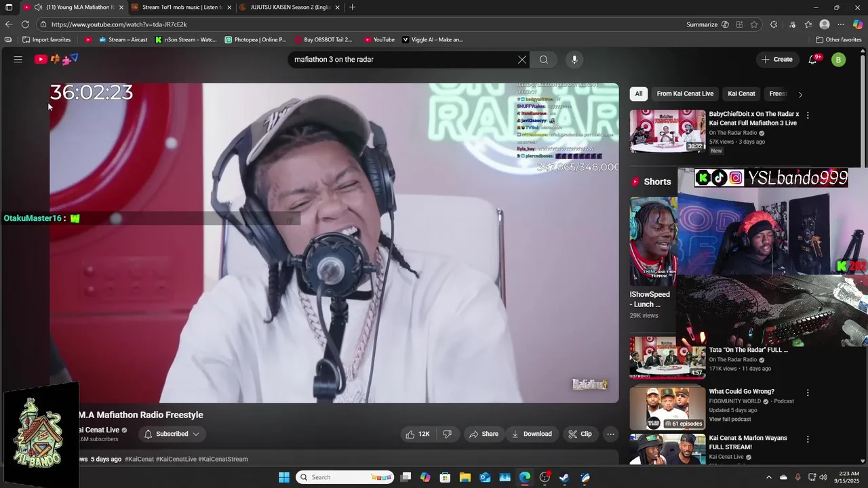Open the Subscribed notification dropdown
This screenshot has width=868, height=488.
[172, 434]
